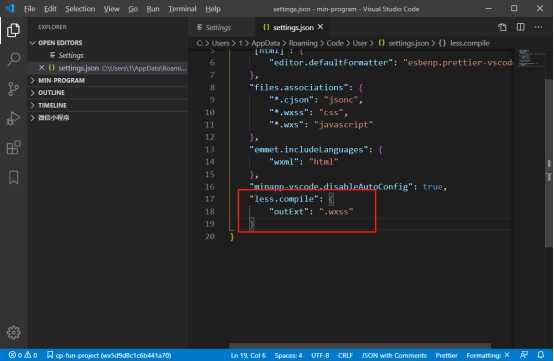Open Settings UI icon in editor toolbar
The height and width of the screenshot is (361, 554).
pos(502,27)
